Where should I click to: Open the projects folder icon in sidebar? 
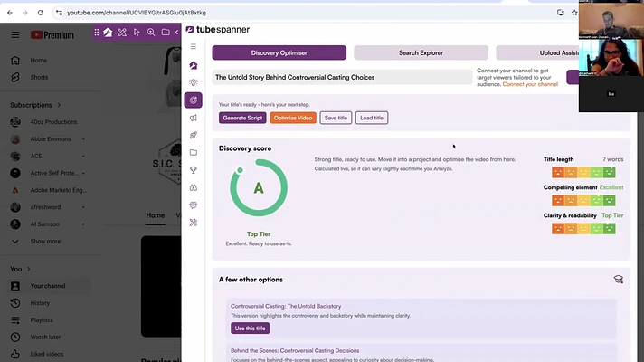point(194,153)
